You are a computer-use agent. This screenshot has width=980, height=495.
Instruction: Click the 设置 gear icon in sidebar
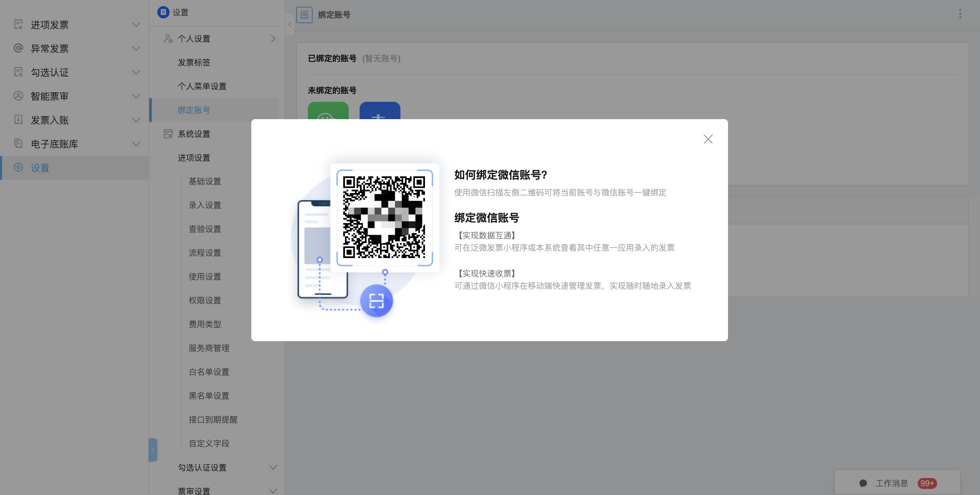(18, 167)
